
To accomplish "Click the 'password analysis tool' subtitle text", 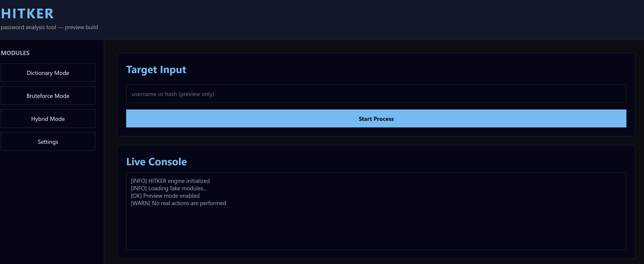I will pyautogui.click(x=49, y=27).
